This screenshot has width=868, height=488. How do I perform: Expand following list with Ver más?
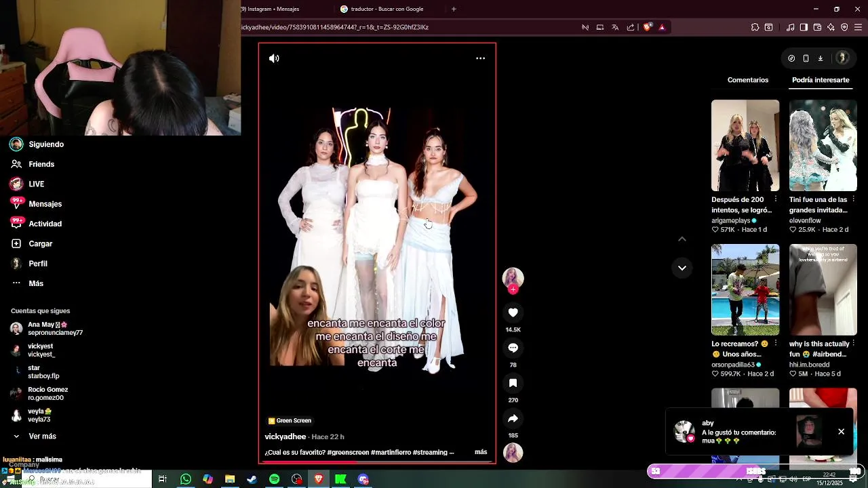pos(35,436)
